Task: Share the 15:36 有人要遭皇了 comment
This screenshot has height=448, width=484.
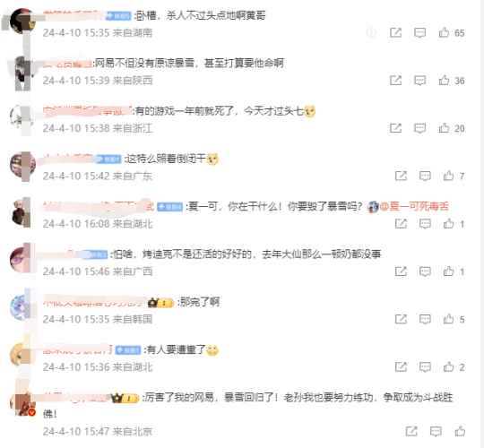Action: (401, 366)
